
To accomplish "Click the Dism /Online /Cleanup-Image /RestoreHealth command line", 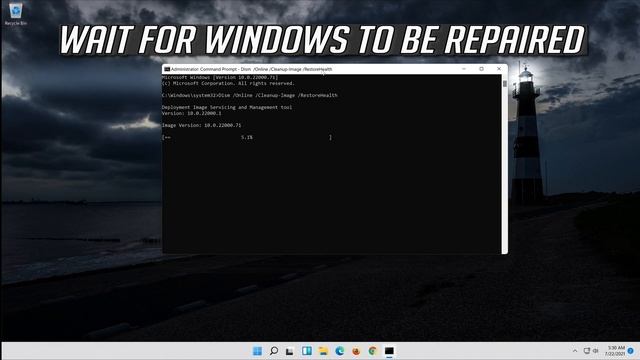I will click(x=249, y=95).
